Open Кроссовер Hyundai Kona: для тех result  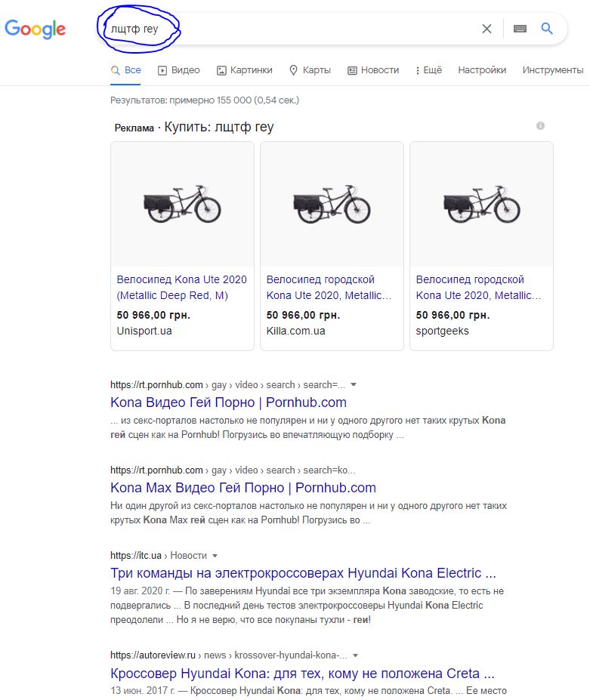tap(302, 673)
